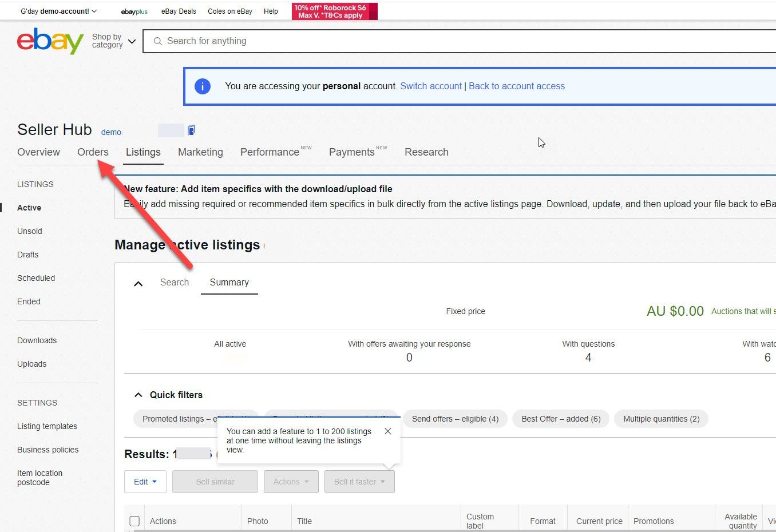Click the blue info icon in the account banner
Viewport: 776px width, 532px height.
[x=203, y=86]
